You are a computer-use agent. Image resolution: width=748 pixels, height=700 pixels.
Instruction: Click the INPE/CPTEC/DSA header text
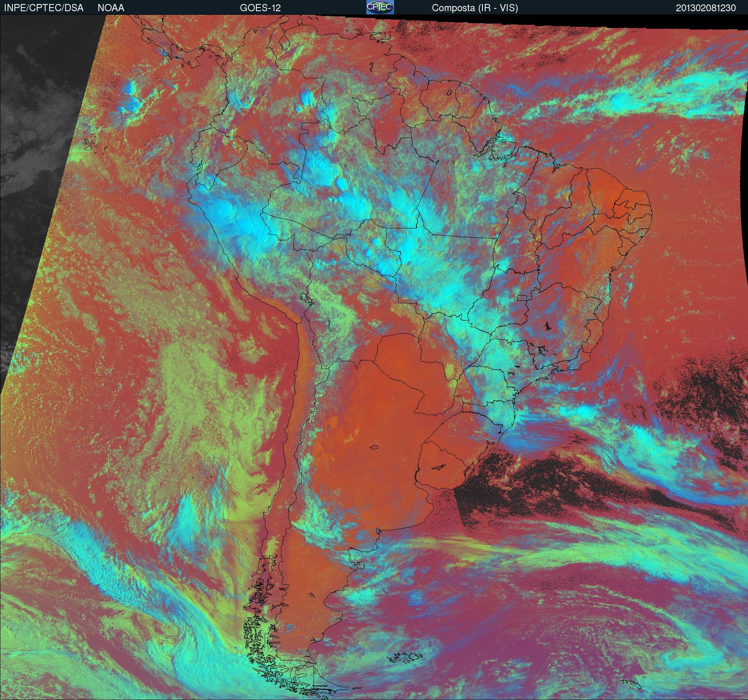click(x=44, y=8)
